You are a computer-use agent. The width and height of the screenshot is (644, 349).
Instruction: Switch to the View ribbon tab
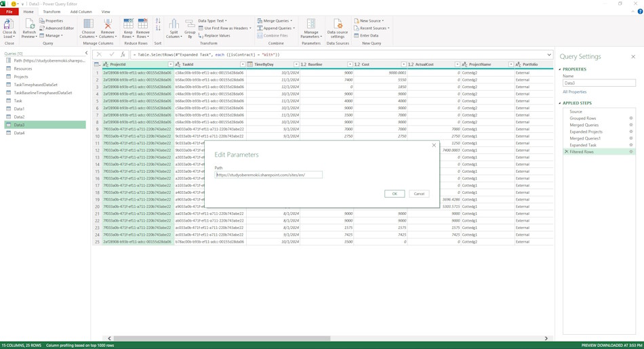(106, 12)
